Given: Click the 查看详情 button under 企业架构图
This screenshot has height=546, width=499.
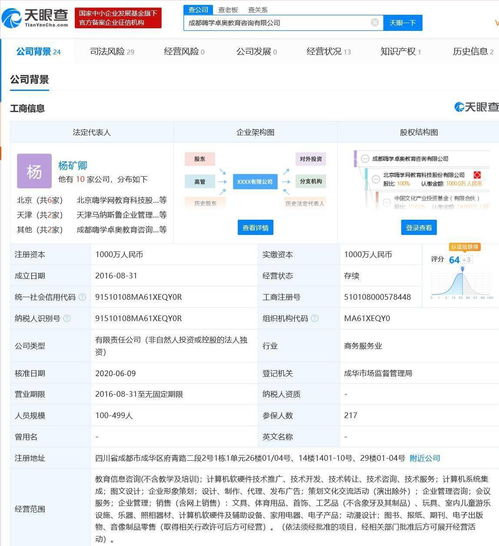Looking at the screenshot, I should coord(256,227).
